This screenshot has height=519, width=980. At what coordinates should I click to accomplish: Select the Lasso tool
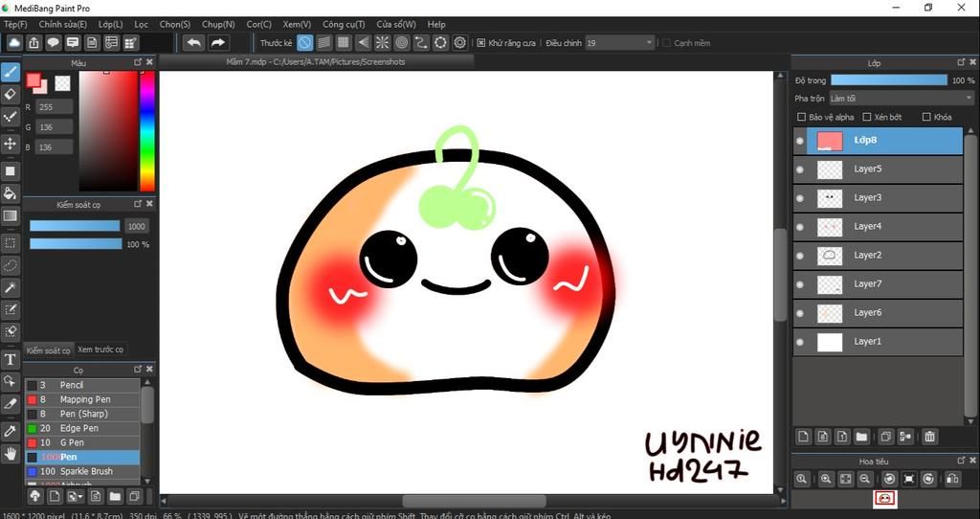[10, 265]
